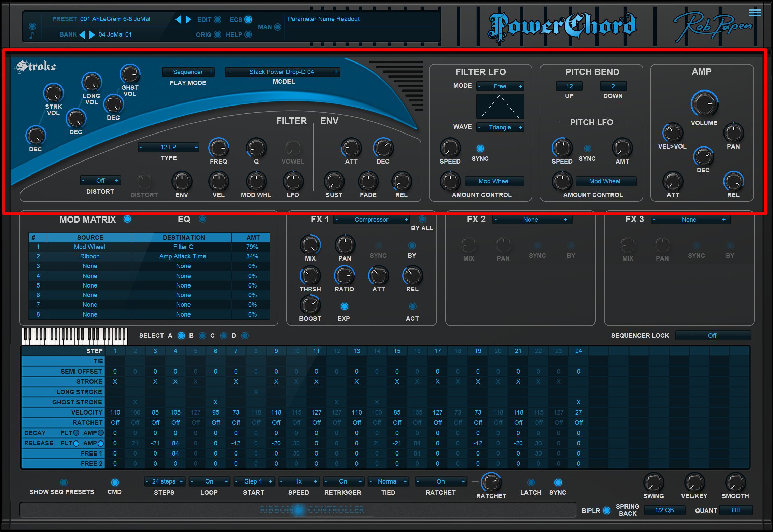
Task: Click the amp VOLUME knob
Action: tap(704, 104)
